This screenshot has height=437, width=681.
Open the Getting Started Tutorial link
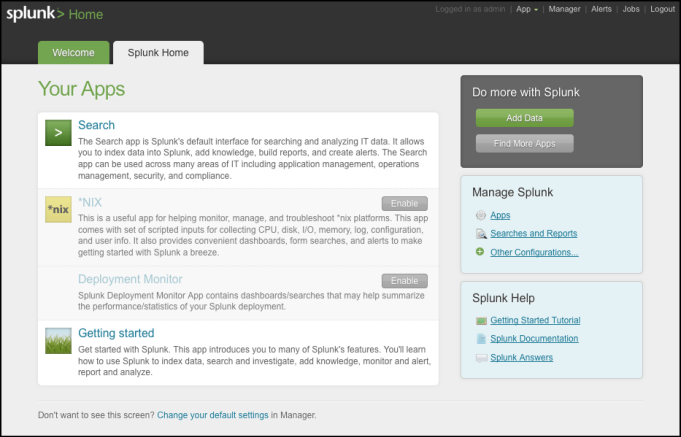[x=535, y=320]
